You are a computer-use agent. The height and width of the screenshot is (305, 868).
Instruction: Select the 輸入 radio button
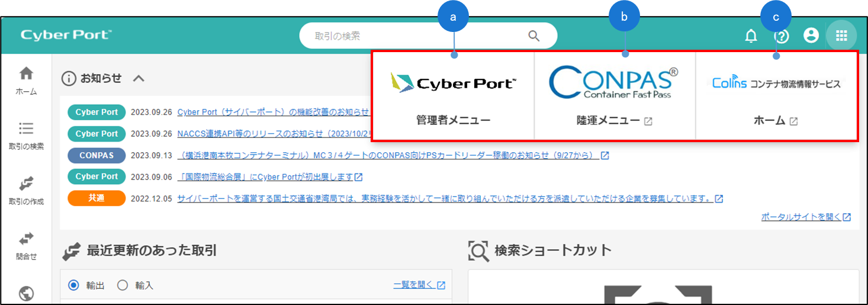pos(123,285)
